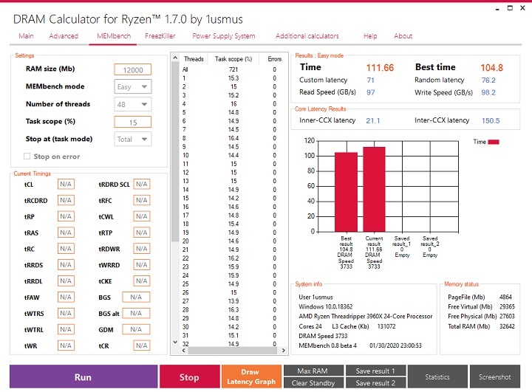532x392 pixels.
Task: Click the Current result bar in chart
Action: tap(374, 189)
